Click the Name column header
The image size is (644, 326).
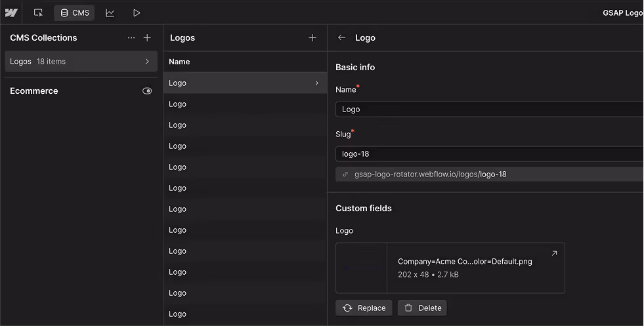coord(179,62)
